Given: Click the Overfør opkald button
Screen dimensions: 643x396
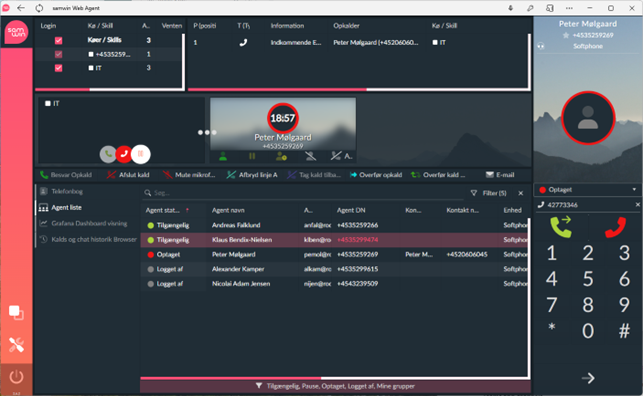Looking at the screenshot, I should pyautogui.click(x=376, y=175).
